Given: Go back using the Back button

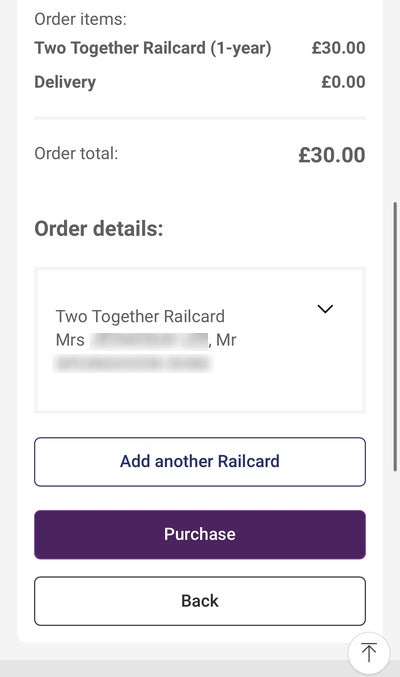Looking at the screenshot, I should (200, 601).
